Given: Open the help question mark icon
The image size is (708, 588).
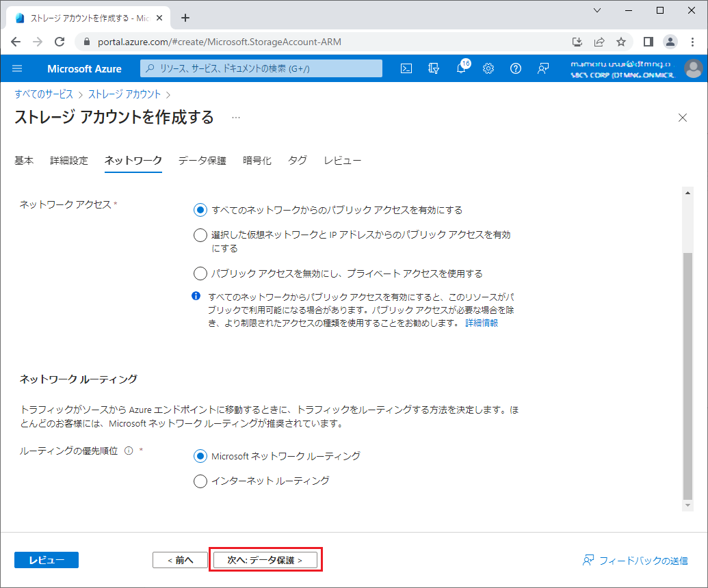Looking at the screenshot, I should pos(516,68).
